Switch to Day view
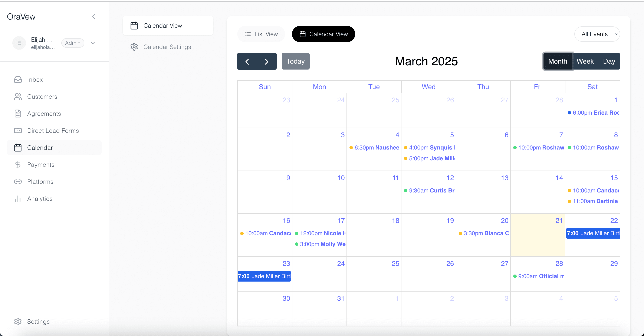Screen dimensions: 644x336 (x=609, y=61)
